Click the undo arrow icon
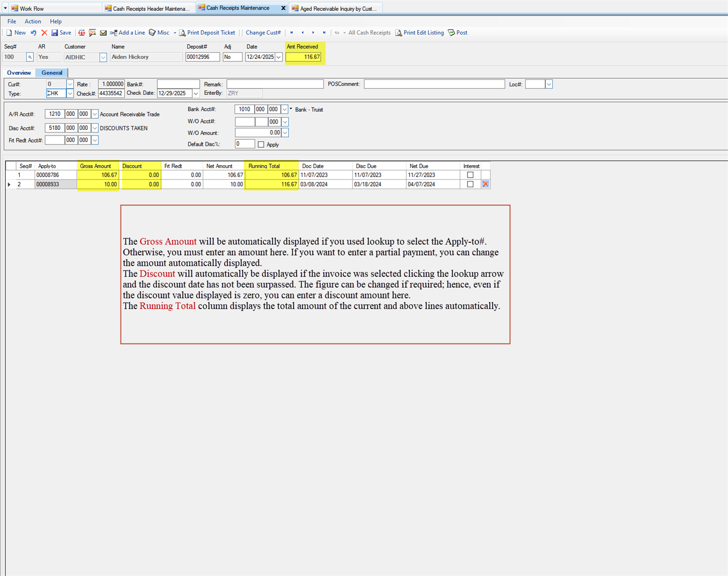This screenshot has width=728, height=576. click(x=33, y=33)
